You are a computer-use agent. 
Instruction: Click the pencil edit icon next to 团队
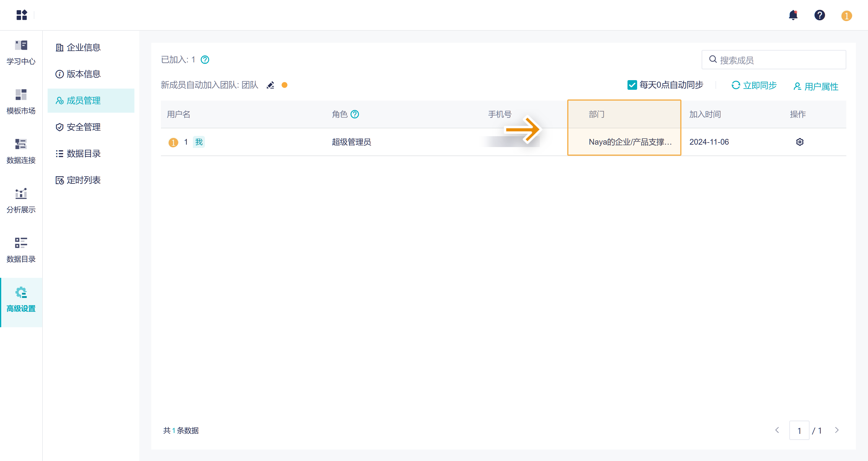coord(270,85)
